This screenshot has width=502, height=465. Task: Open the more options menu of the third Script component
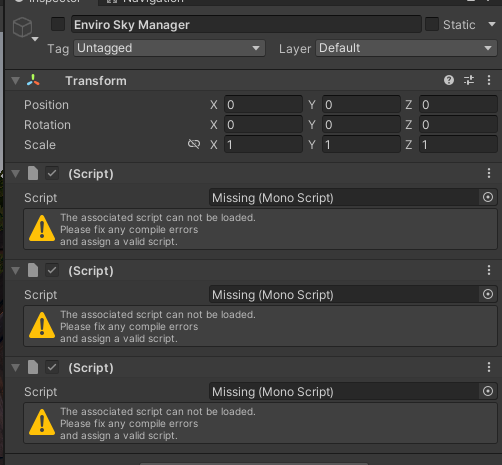click(489, 367)
